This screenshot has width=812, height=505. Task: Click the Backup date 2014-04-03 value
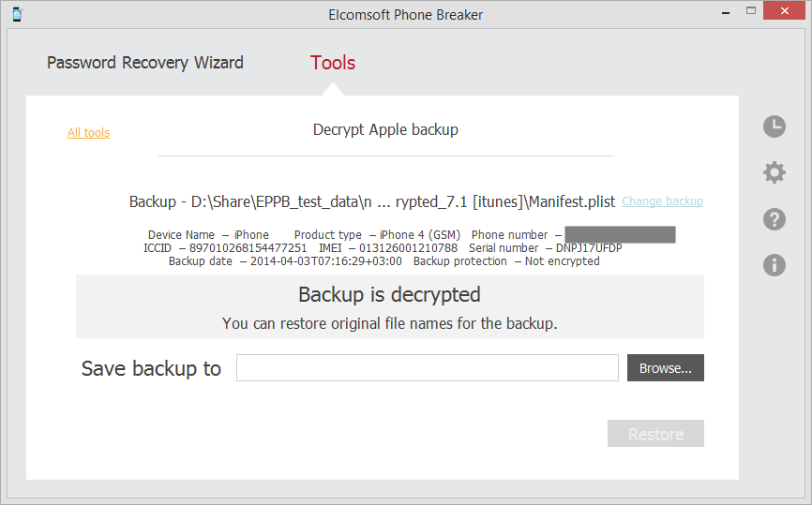pyautogui.click(x=326, y=261)
